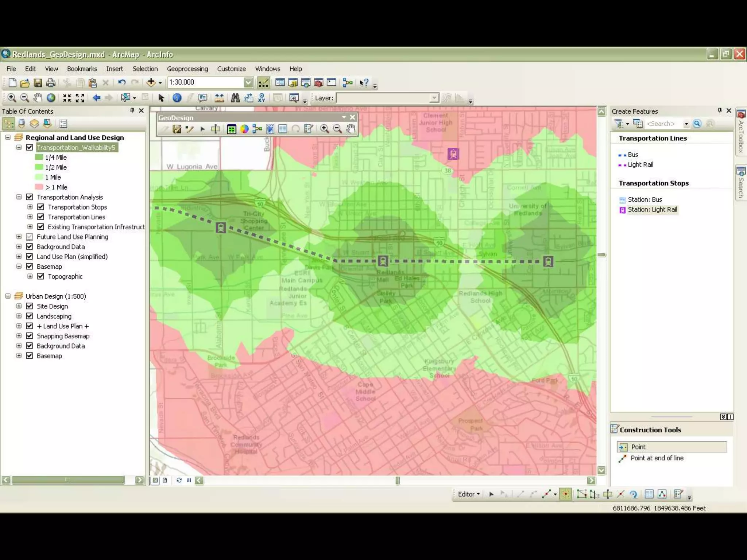Click the Measure ruler tool

pos(219,98)
